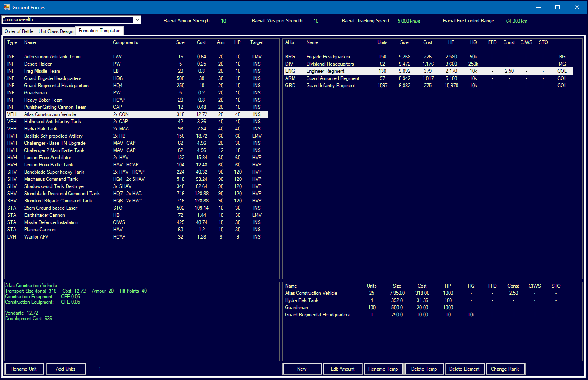Click Racial Fire Control Range 64,000 km
The height and width of the screenshot is (380, 588).
[x=517, y=21]
